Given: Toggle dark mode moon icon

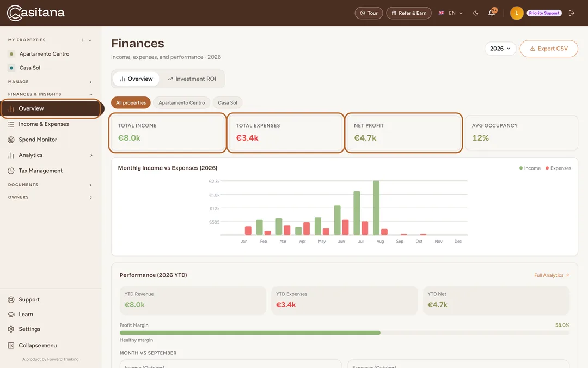Looking at the screenshot, I should pos(475,13).
